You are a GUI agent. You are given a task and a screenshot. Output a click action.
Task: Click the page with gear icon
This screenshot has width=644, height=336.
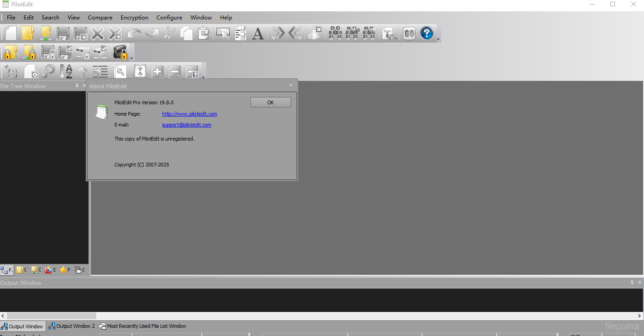click(31, 71)
